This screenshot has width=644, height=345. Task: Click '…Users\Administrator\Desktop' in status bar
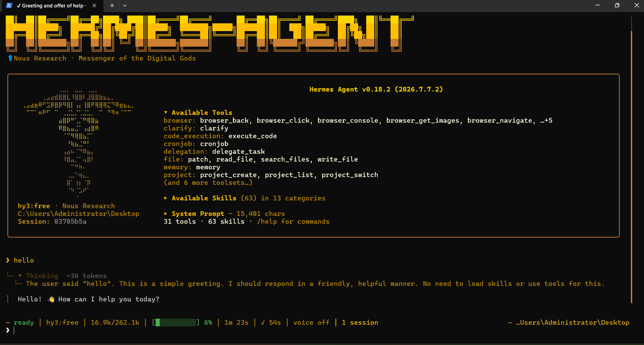573,323
